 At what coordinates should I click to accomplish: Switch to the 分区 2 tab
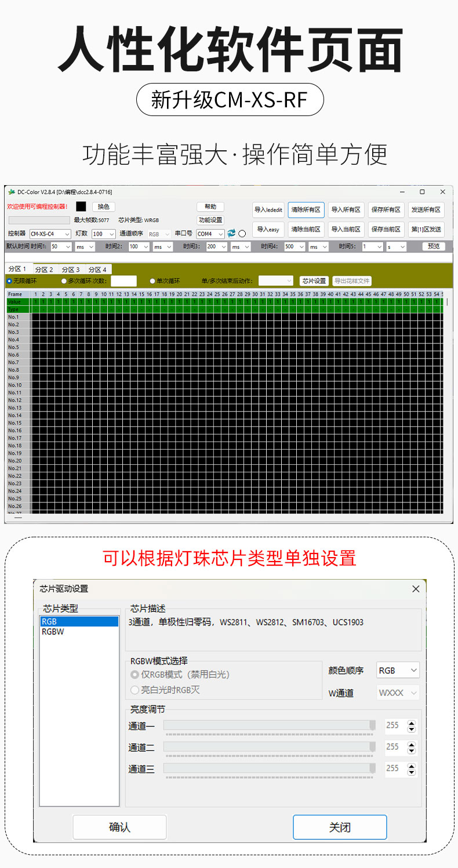pos(44,269)
